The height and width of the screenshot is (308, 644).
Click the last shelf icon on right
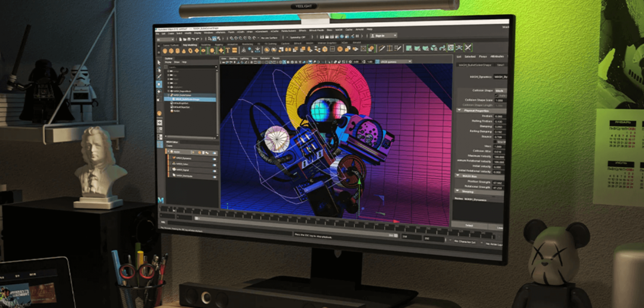(468, 48)
